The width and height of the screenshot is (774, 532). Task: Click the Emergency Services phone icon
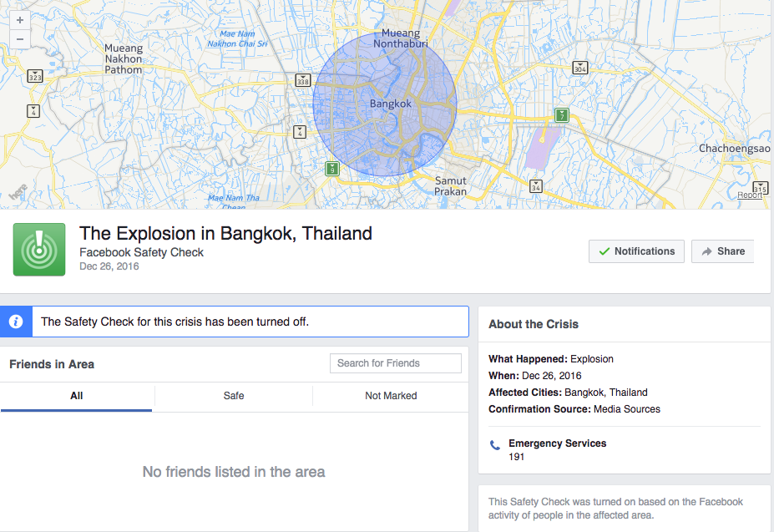pos(494,445)
